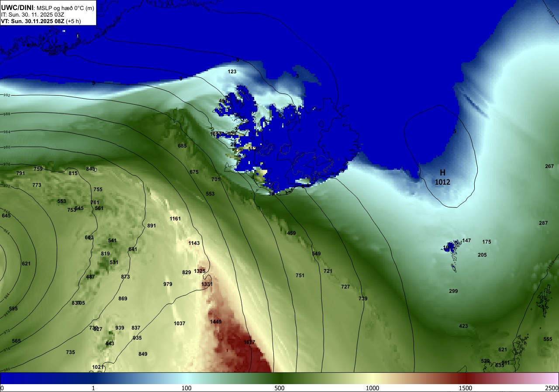Click the '100' label on the color scale
The height and width of the screenshot is (392, 559).
(186, 388)
